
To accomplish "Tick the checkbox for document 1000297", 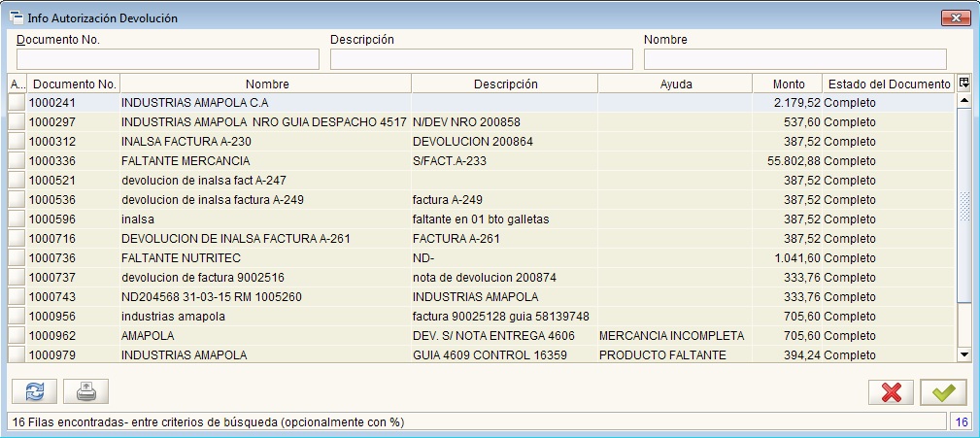I will (x=17, y=121).
